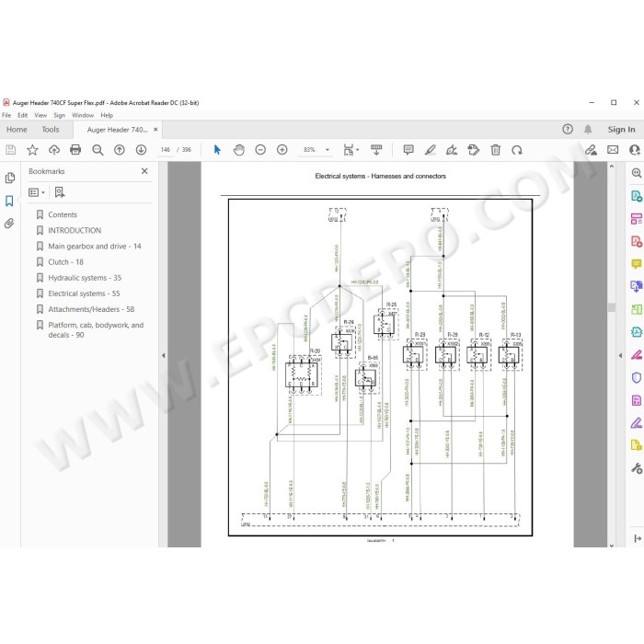The width and height of the screenshot is (644, 644).
Task: Show page thumbnails panel icon
Action: click(x=10, y=178)
